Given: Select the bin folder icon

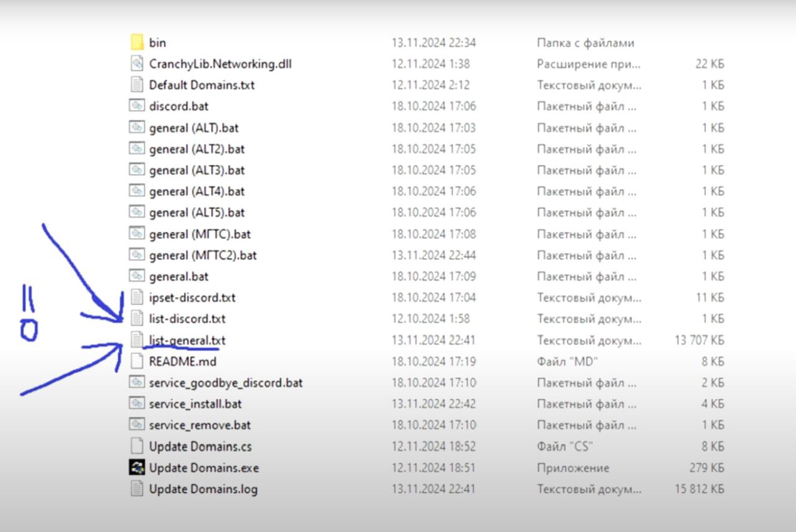Looking at the screenshot, I should [137, 42].
